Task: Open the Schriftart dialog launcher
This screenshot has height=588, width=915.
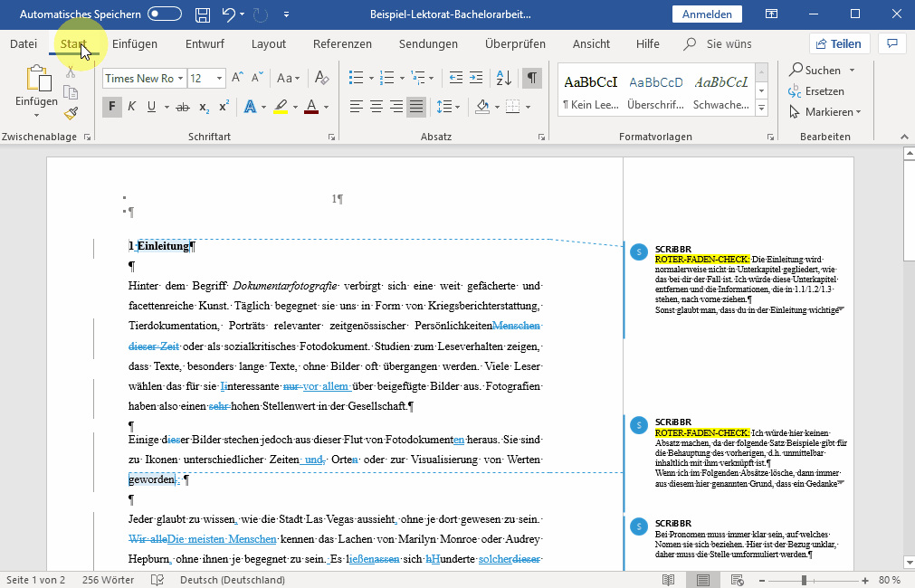Action: click(x=331, y=138)
